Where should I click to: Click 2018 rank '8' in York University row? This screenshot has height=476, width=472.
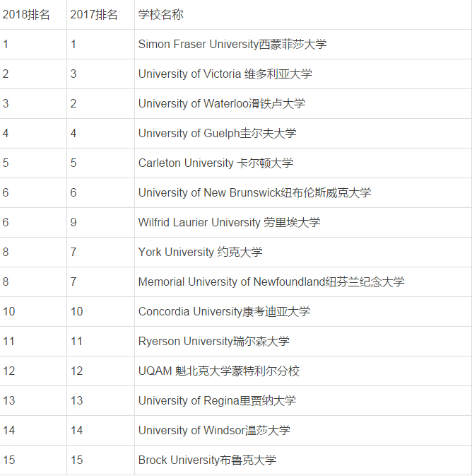click(6, 252)
